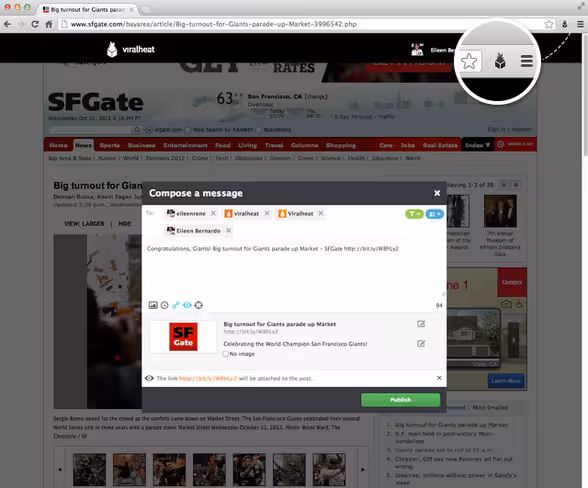588x488 pixels.
Task: Click the crosshair targeting icon in the compose toolbar
Action: (x=199, y=305)
